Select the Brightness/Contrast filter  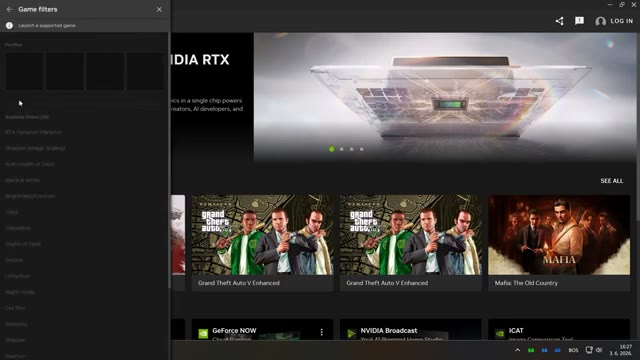30,196
